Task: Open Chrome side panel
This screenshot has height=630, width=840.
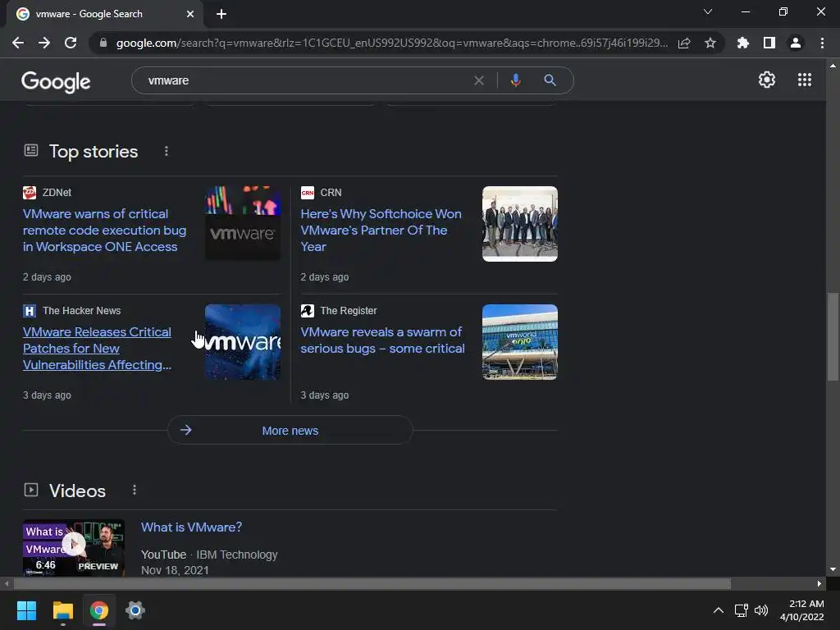Action: [769, 43]
